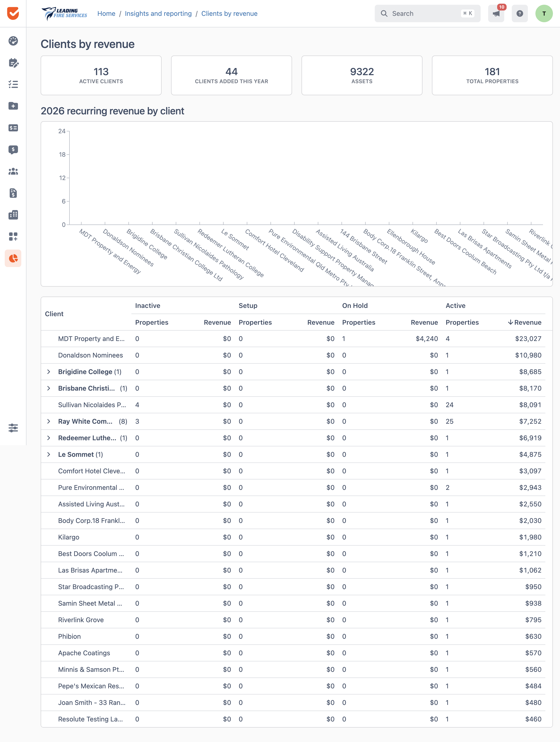Open announcements megaphone with 10 badge
The height and width of the screenshot is (742, 560).
(496, 13)
